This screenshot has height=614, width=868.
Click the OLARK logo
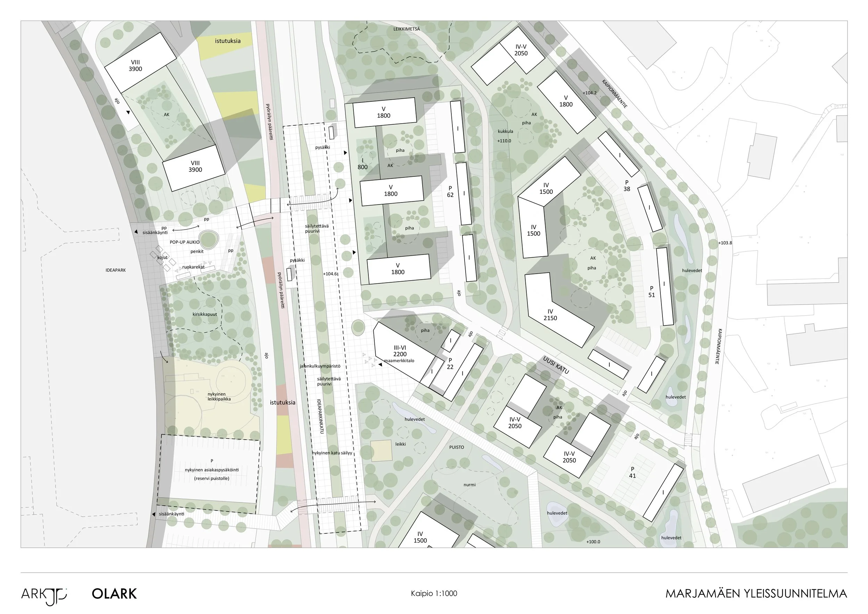(114, 594)
